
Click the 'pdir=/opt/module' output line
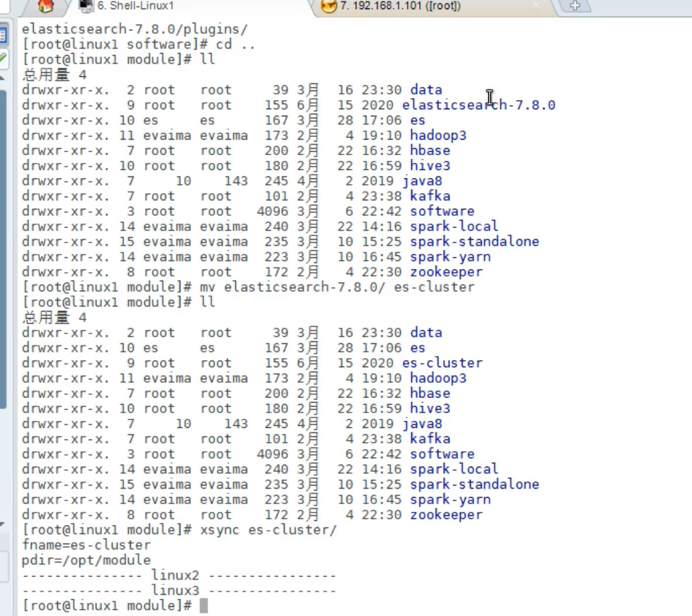(x=87, y=560)
